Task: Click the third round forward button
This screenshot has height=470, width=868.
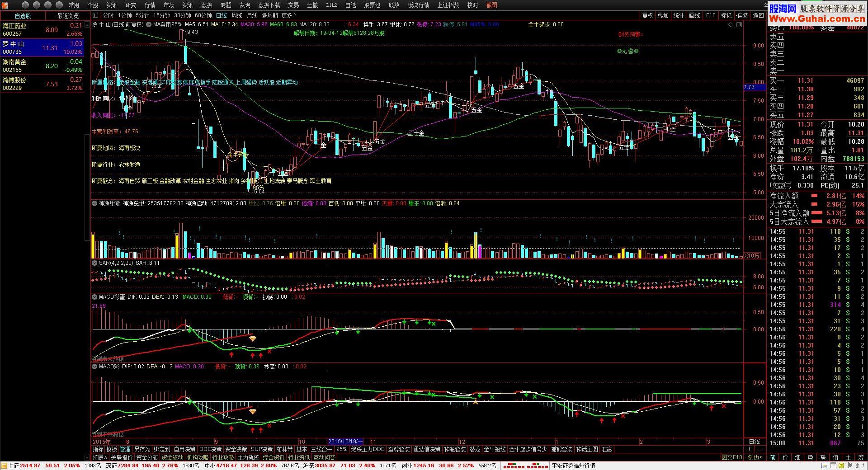Action: click(x=48, y=5)
